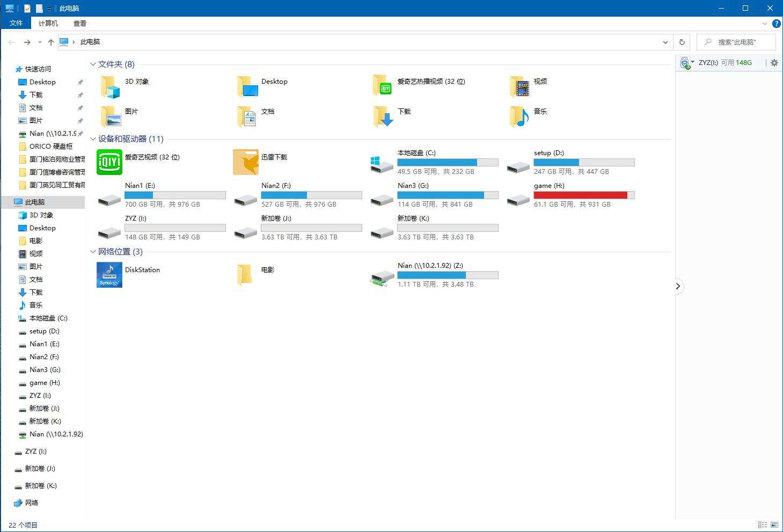The height and width of the screenshot is (532, 783).
Task: Open the 3D 对象 folder icon
Action: tap(110, 86)
